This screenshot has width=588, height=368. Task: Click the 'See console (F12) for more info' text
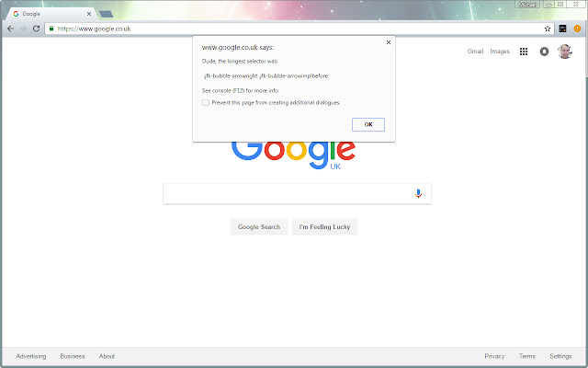click(x=240, y=90)
